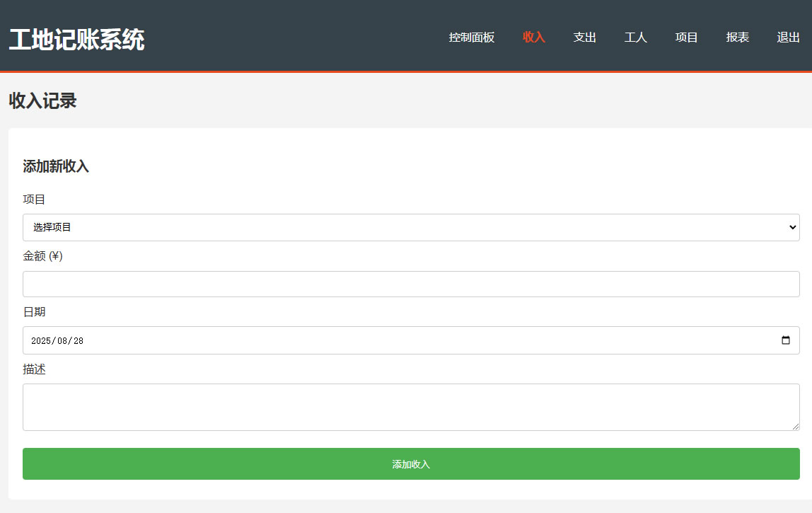Image resolution: width=812 pixels, height=513 pixels.
Task: Expand the 选择项目 dropdown
Action: click(x=411, y=227)
